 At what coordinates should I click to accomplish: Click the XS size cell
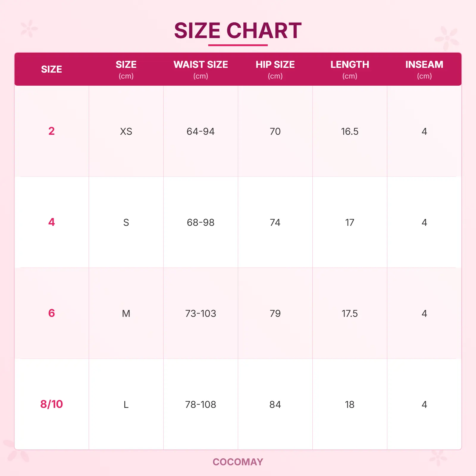pos(126,131)
